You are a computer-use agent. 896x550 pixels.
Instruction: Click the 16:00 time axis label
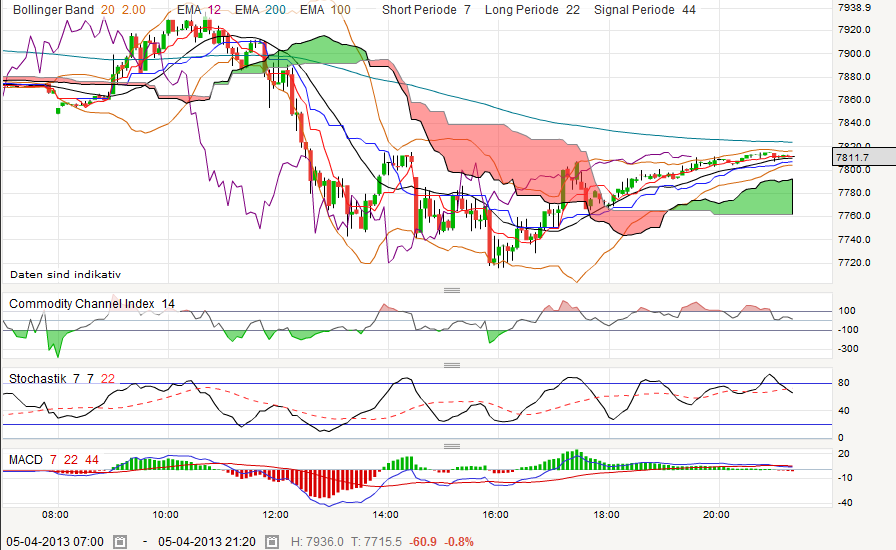[495, 515]
